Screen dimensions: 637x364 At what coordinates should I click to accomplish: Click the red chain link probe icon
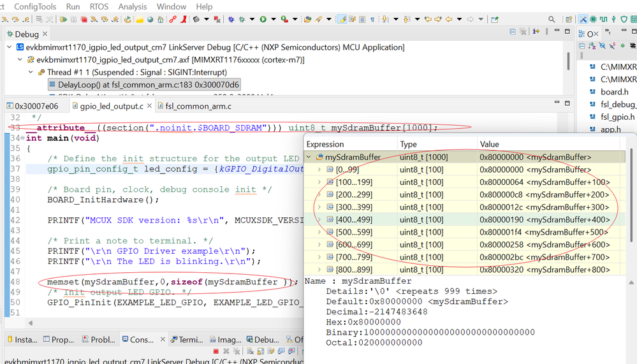click(x=173, y=19)
